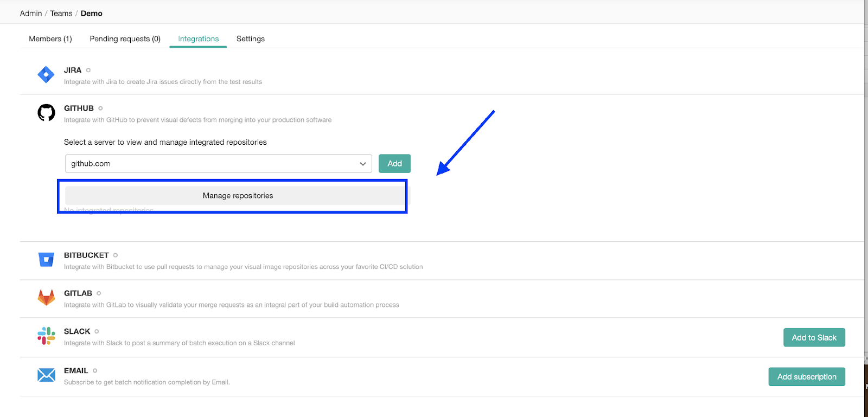Screen dimensions: 868x417
Task: Click the Slack hashtag logo icon
Action: [46, 336]
